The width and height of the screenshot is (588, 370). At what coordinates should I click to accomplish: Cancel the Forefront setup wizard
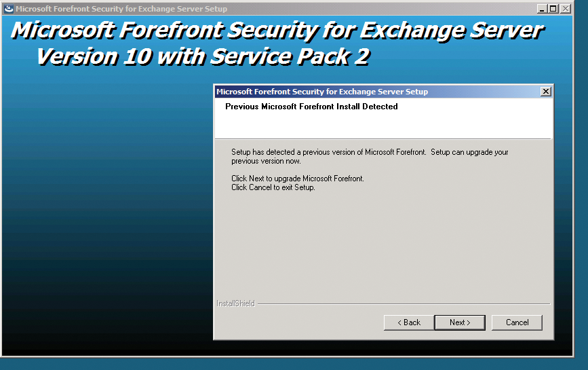coord(517,322)
